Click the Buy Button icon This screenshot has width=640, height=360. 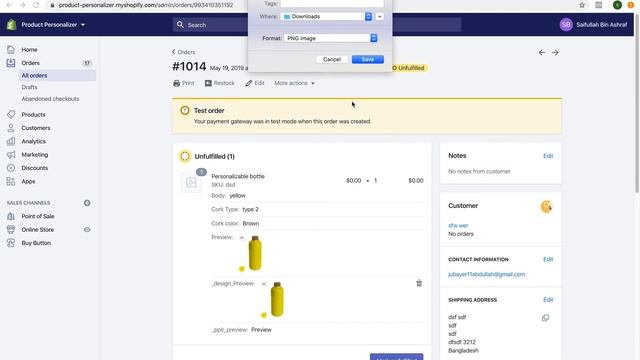pos(11,243)
